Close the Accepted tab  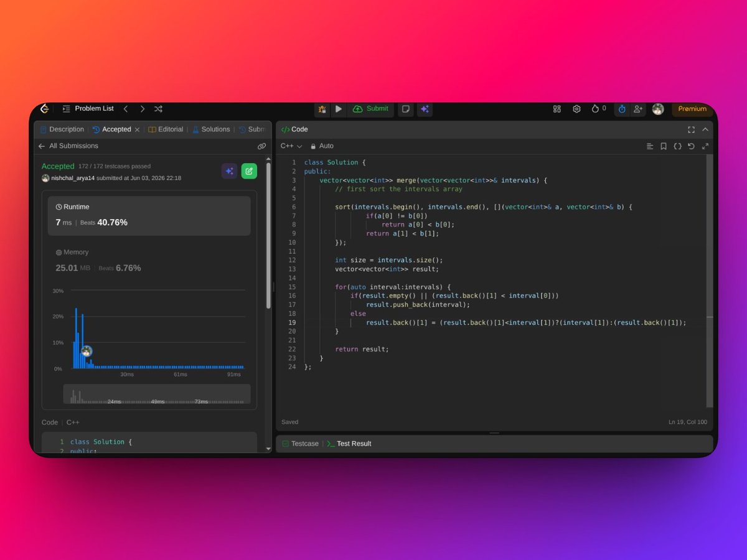[x=138, y=130]
